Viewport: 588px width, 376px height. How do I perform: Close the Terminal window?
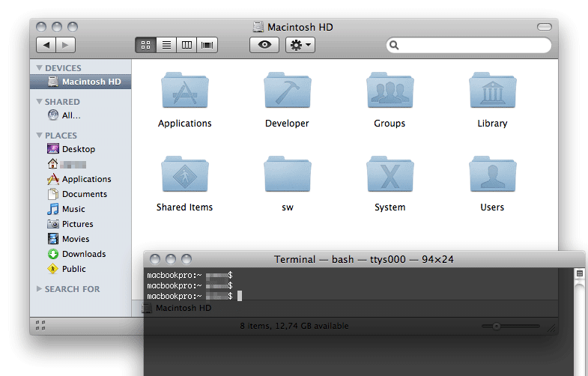click(155, 259)
